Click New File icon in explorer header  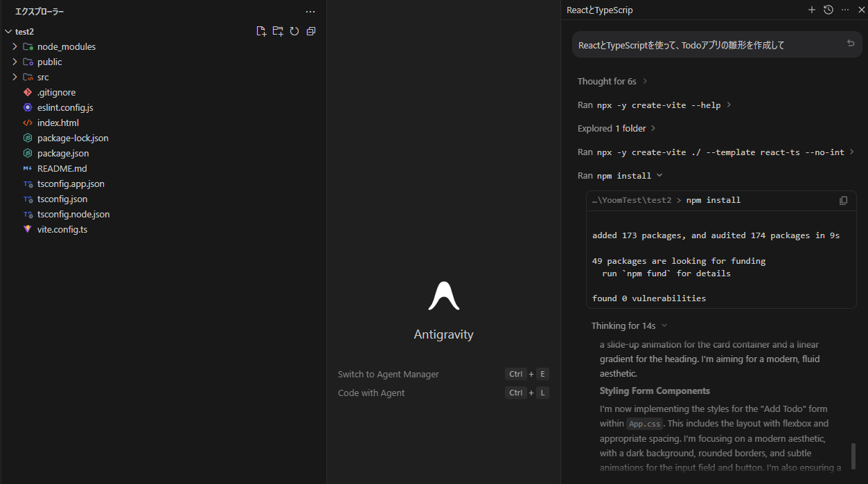pos(261,31)
